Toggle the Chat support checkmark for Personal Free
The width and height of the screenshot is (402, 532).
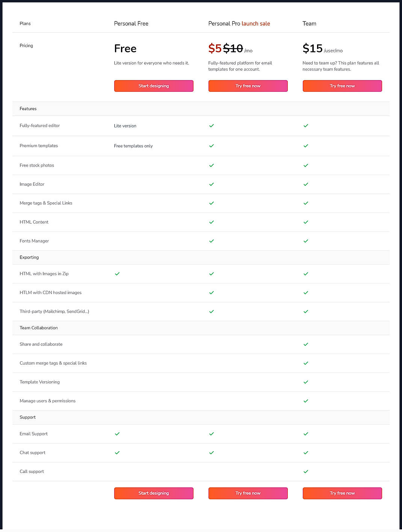tap(117, 453)
